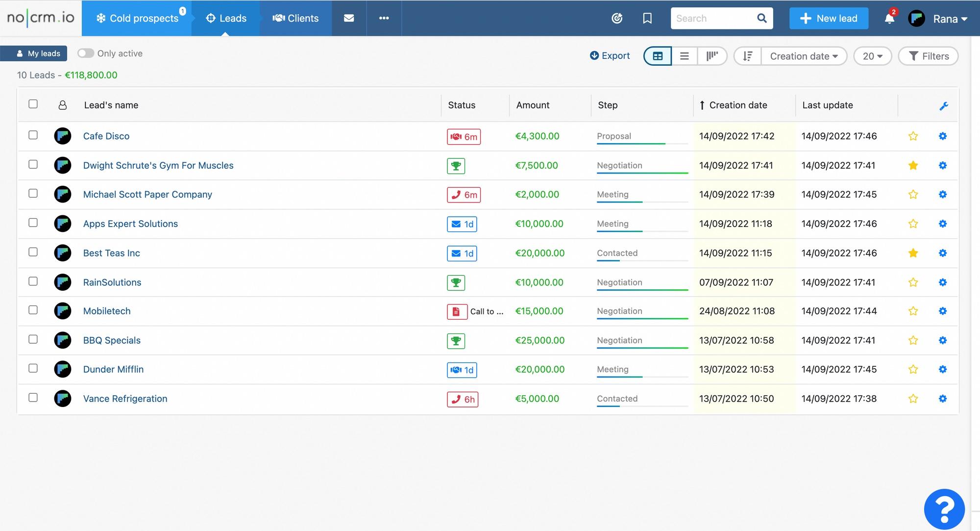The height and width of the screenshot is (531, 980).
Task: Switch to the Cold prospects tab
Action: (137, 18)
